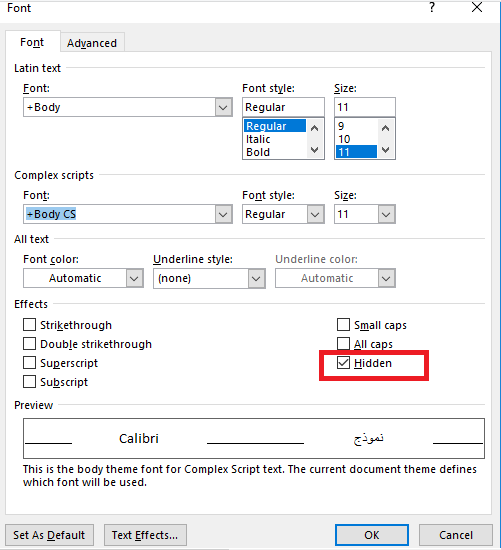
Task: Switch to the Advanced tab
Action: click(92, 43)
